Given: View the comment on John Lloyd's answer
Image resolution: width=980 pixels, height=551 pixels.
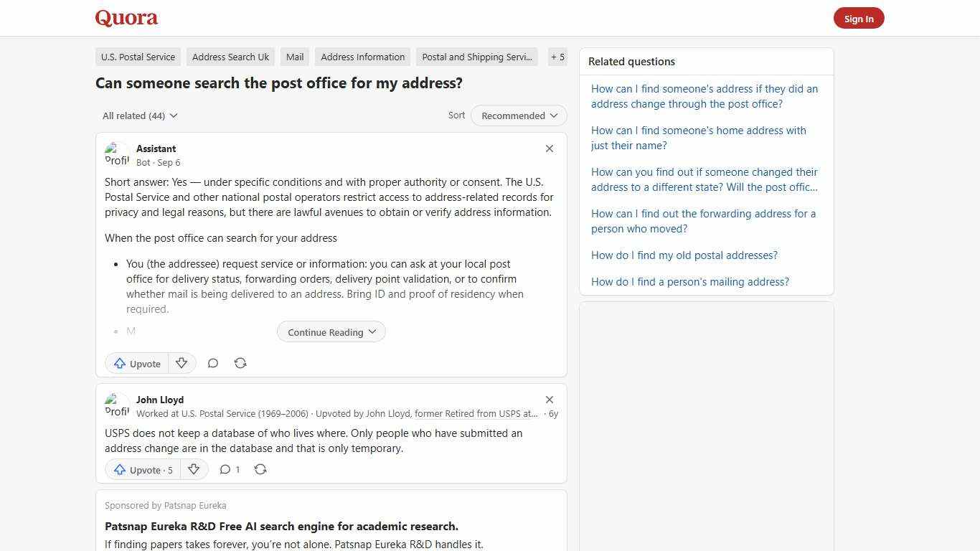Looking at the screenshot, I should click(230, 469).
